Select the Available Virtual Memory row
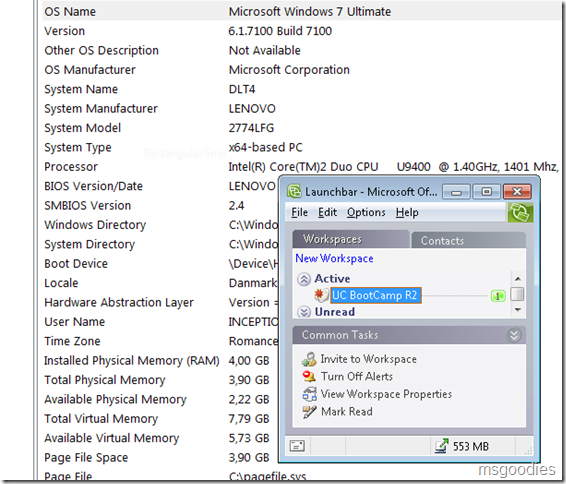566x484 pixels. tap(160, 438)
